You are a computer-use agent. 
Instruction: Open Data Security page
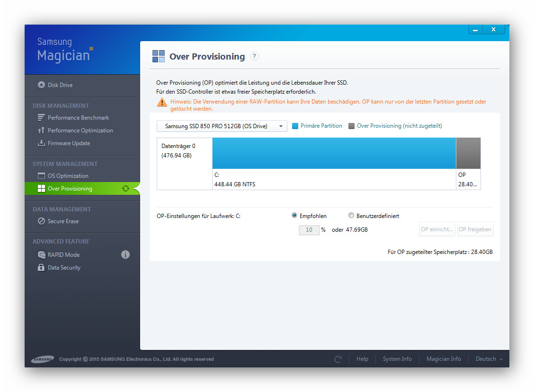coord(64,268)
